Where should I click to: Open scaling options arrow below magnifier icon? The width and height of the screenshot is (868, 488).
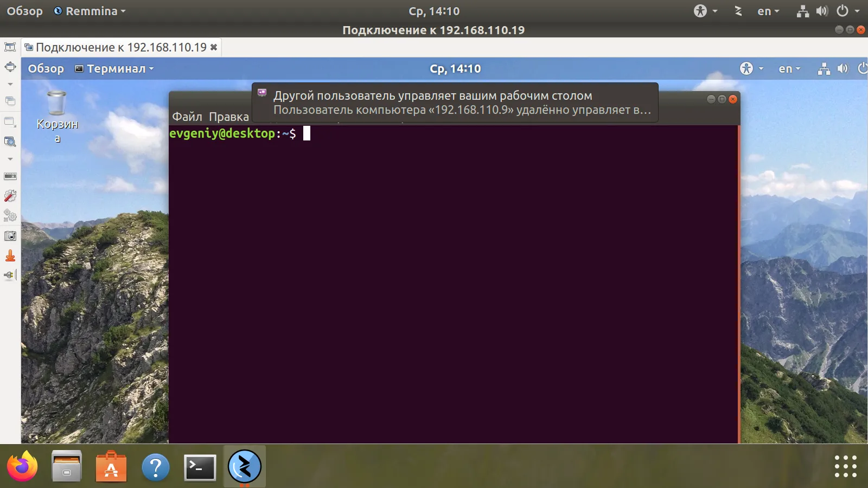10,159
